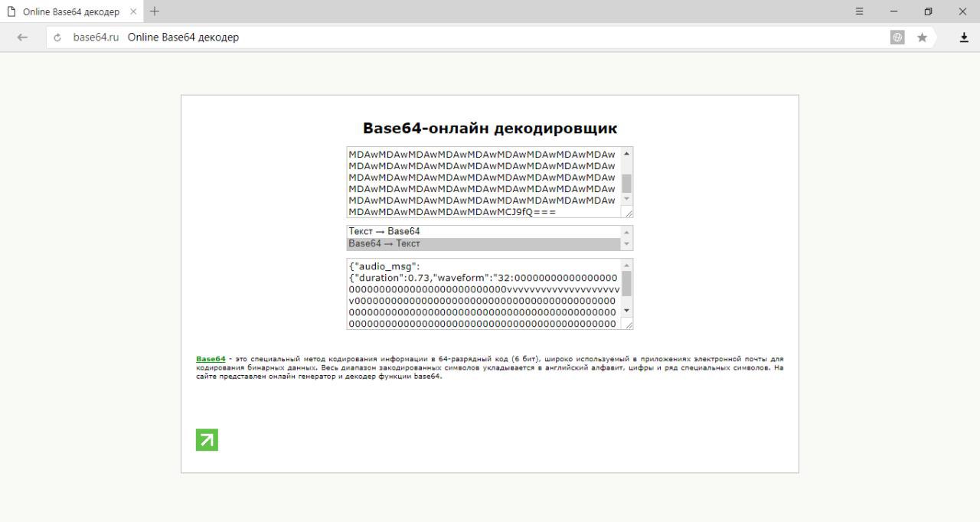The width and height of the screenshot is (980, 522).
Task: Click inside the decoded JSON output area
Action: point(482,295)
